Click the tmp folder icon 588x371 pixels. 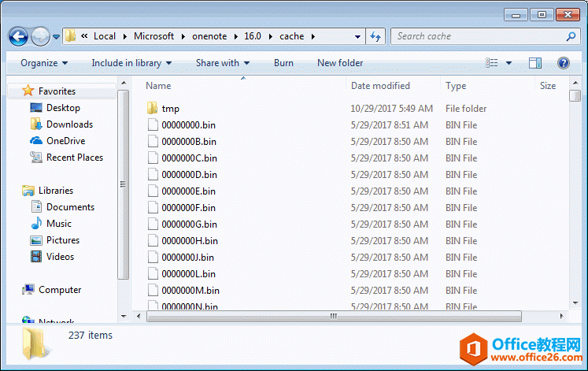pos(152,108)
